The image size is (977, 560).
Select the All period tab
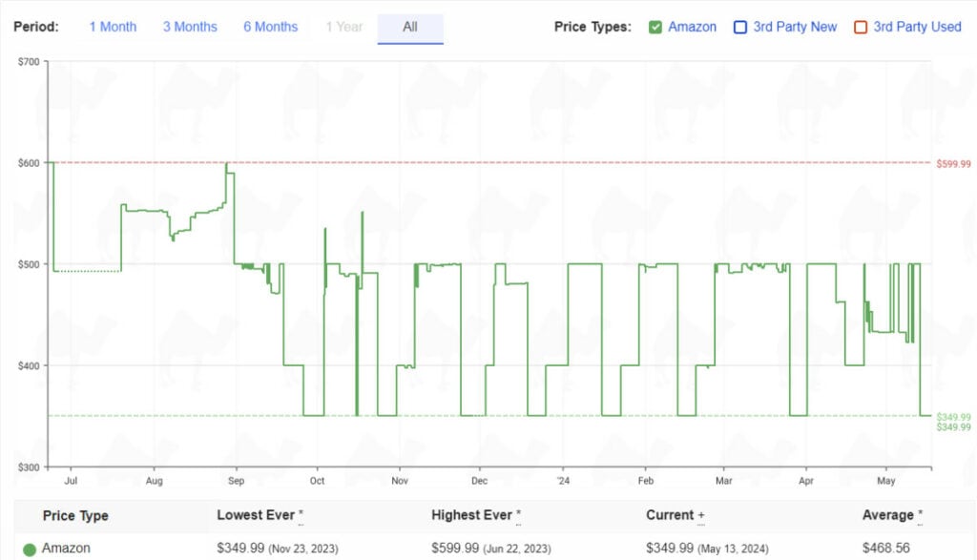point(410,27)
